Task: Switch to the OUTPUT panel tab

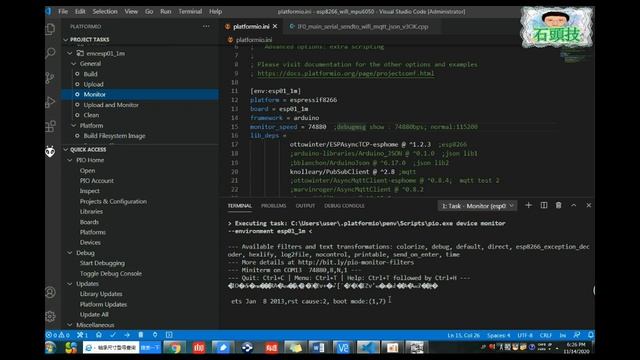Action: point(305,206)
